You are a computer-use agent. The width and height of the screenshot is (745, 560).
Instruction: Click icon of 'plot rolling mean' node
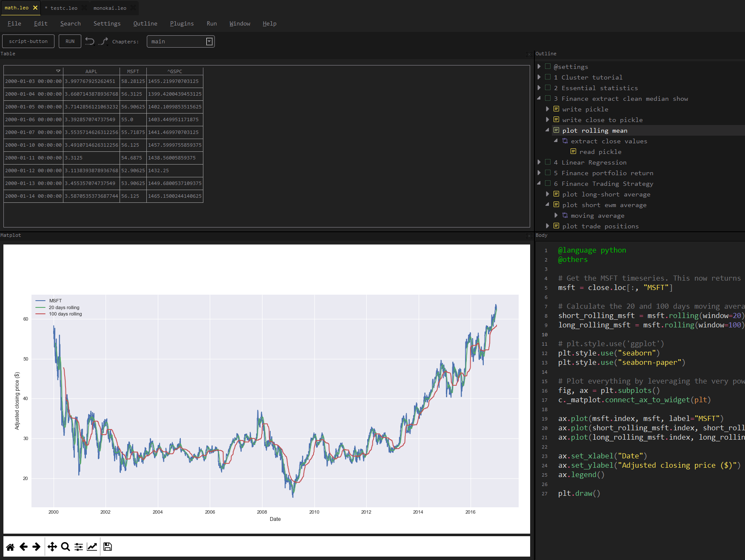click(x=556, y=130)
